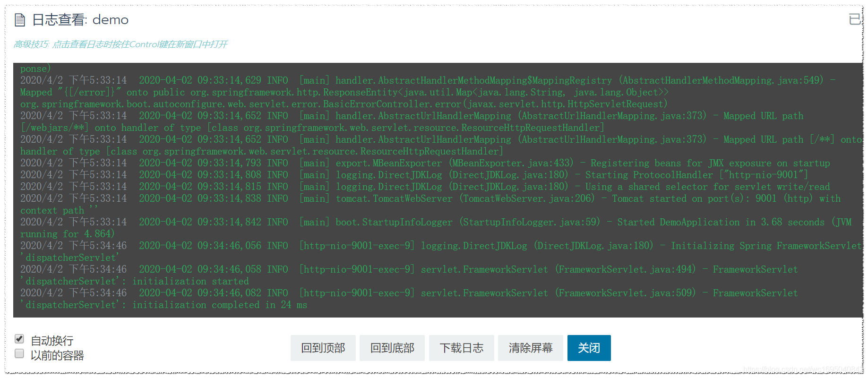The image size is (868, 378).
Task: Click the 回到顶部 button
Action: pyautogui.click(x=323, y=348)
